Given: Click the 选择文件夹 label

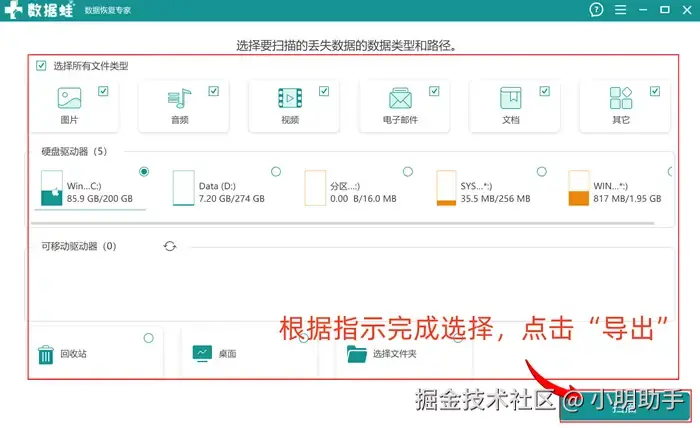Looking at the screenshot, I should 395,354.
